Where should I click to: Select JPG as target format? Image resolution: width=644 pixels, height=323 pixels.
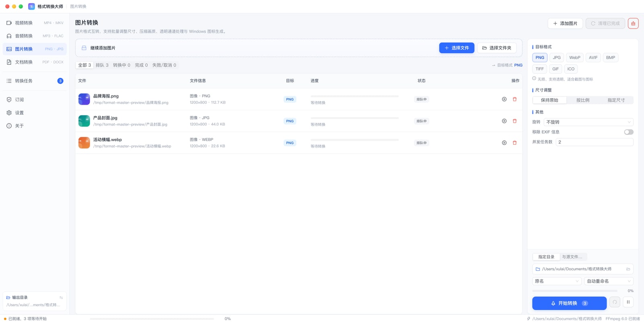(557, 58)
